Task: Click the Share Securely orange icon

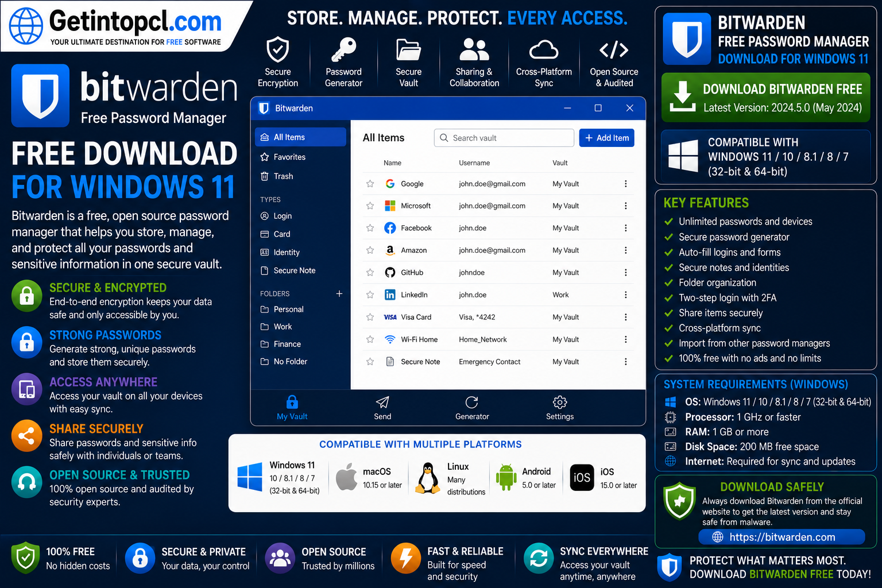Action: tap(26, 436)
